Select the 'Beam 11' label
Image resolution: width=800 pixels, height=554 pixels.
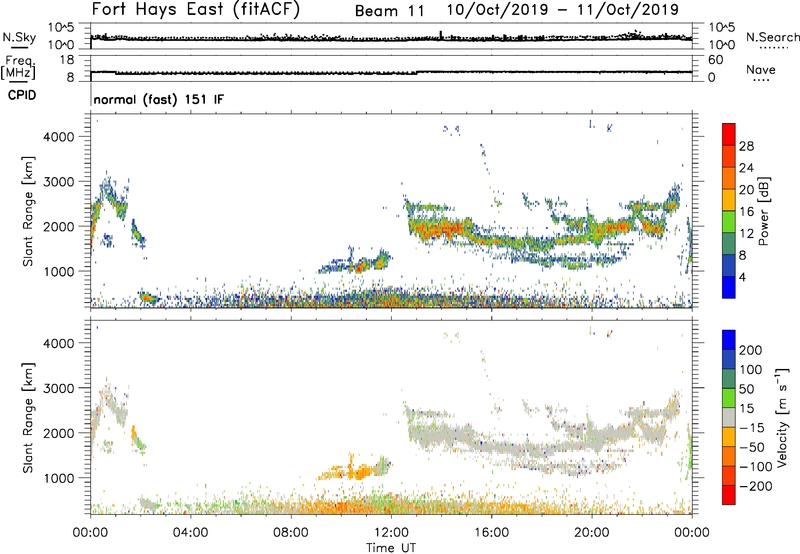(389, 11)
